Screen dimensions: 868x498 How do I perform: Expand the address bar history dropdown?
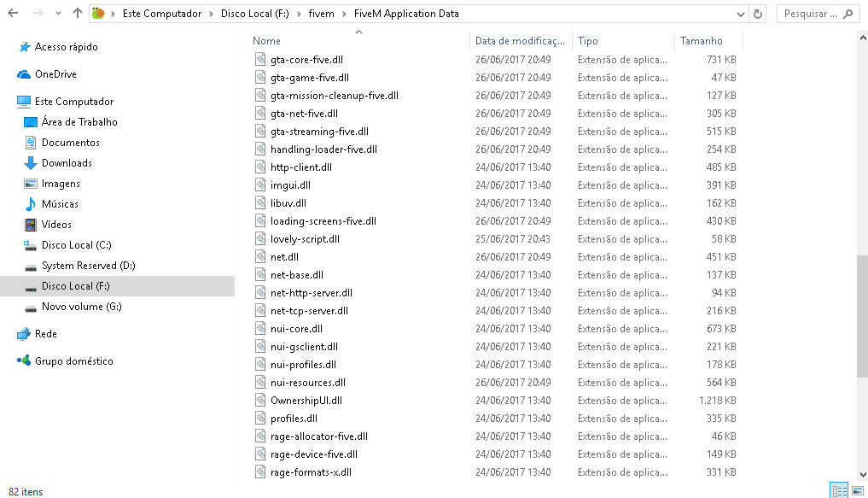pyautogui.click(x=740, y=15)
